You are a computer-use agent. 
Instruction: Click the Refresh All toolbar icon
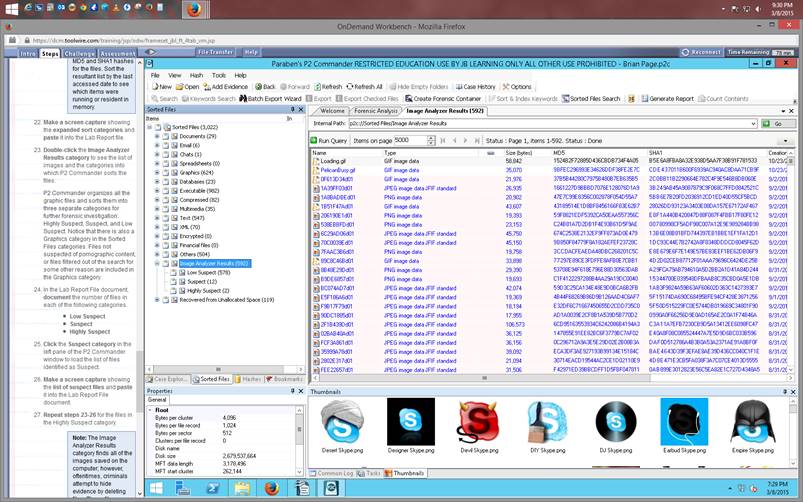coord(350,87)
